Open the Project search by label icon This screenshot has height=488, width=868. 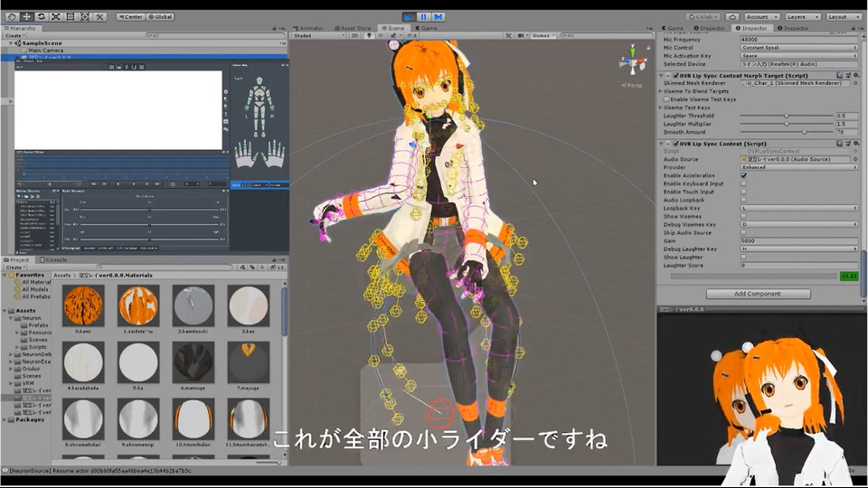tap(252, 267)
